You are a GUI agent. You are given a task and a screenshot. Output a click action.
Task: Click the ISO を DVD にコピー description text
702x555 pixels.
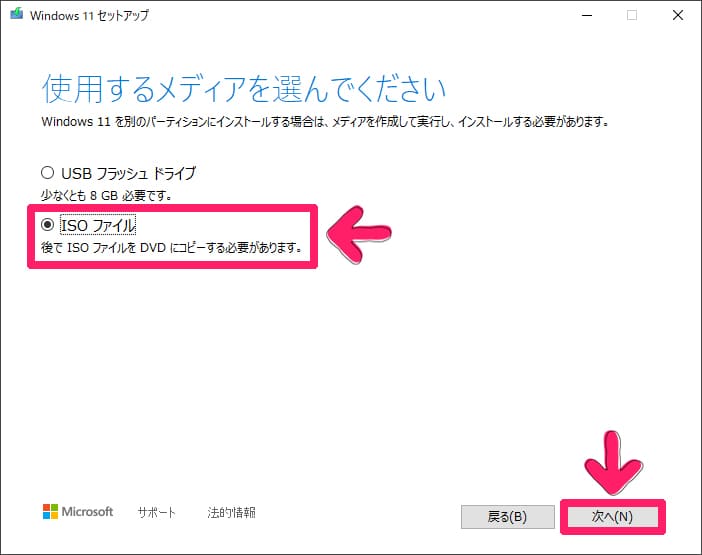(x=172, y=248)
